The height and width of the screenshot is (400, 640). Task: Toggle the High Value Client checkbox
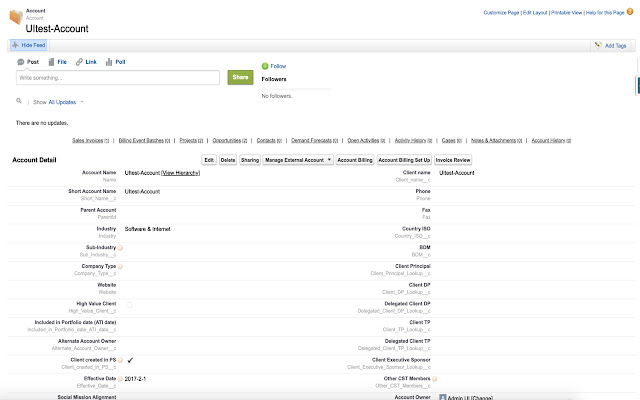click(x=129, y=303)
